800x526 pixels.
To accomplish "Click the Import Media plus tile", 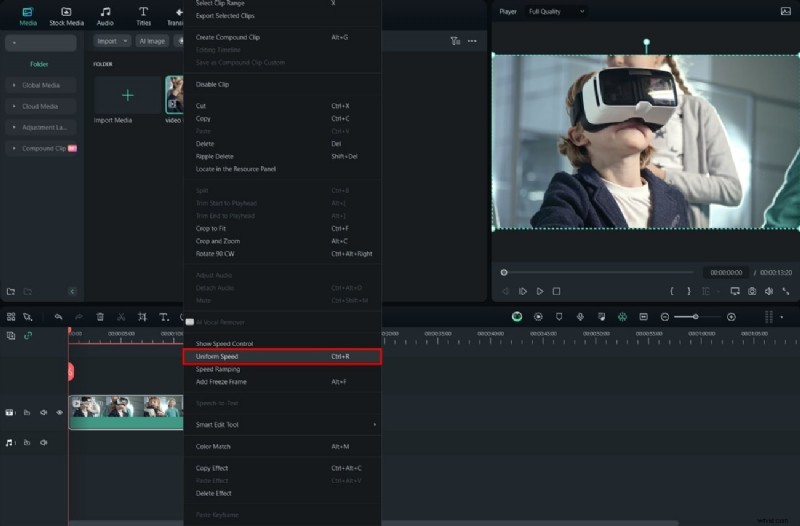I will (x=128, y=95).
